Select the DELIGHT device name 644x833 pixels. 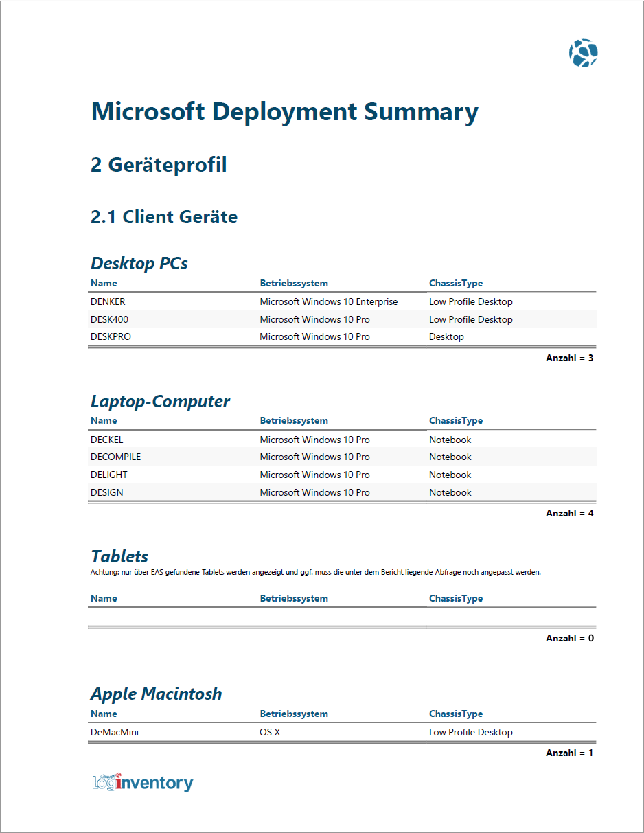[109, 475]
